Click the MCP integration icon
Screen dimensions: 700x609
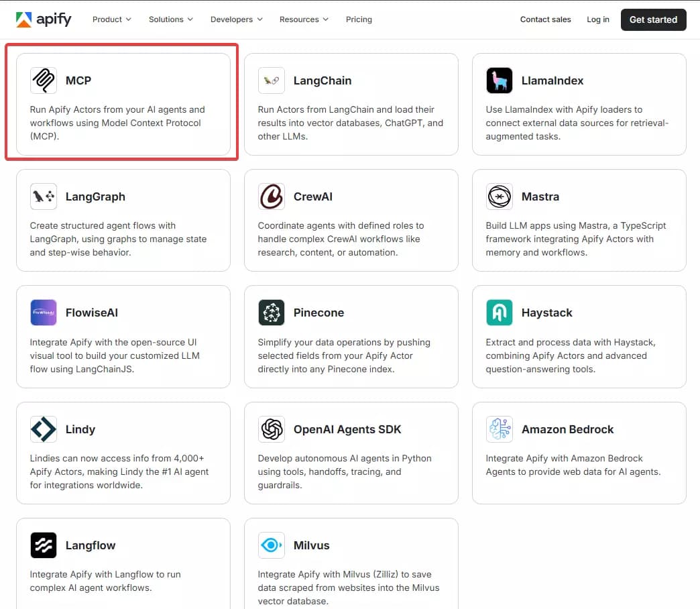click(43, 80)
